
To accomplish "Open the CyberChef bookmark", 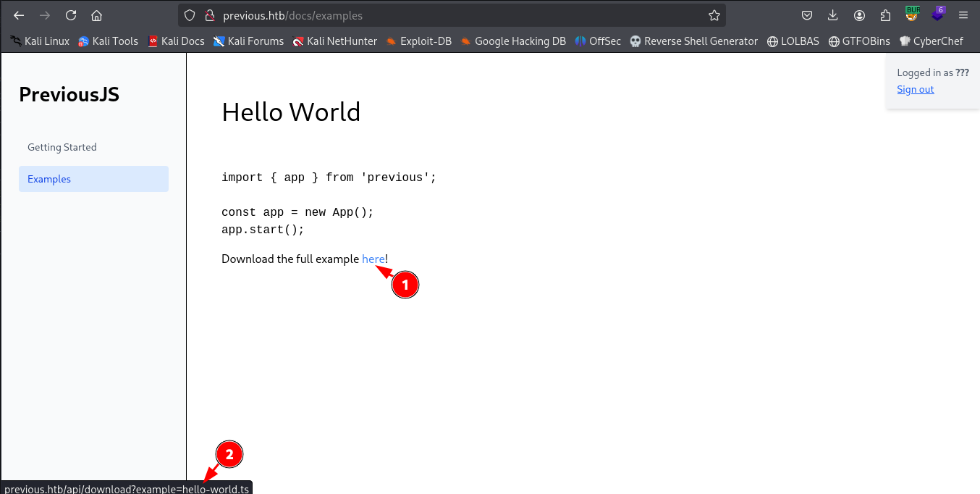I will point(932,41).
